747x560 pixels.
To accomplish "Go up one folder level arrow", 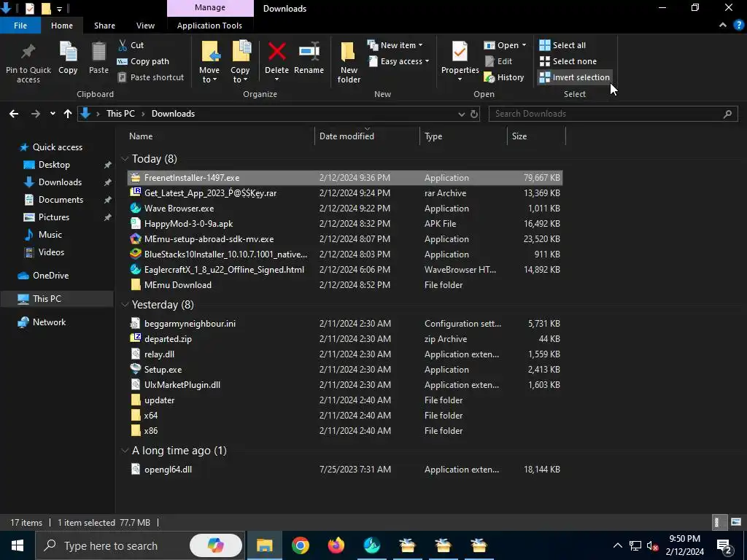I will coord(68,114).
